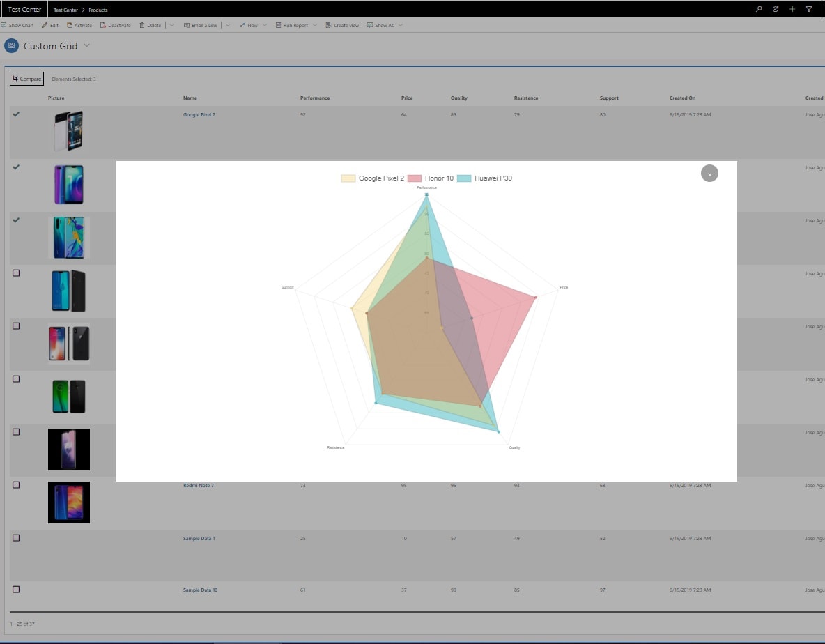Click the Performance axis label on chart
The width and height of the screenshot is (825, 644).
(426, 187)
